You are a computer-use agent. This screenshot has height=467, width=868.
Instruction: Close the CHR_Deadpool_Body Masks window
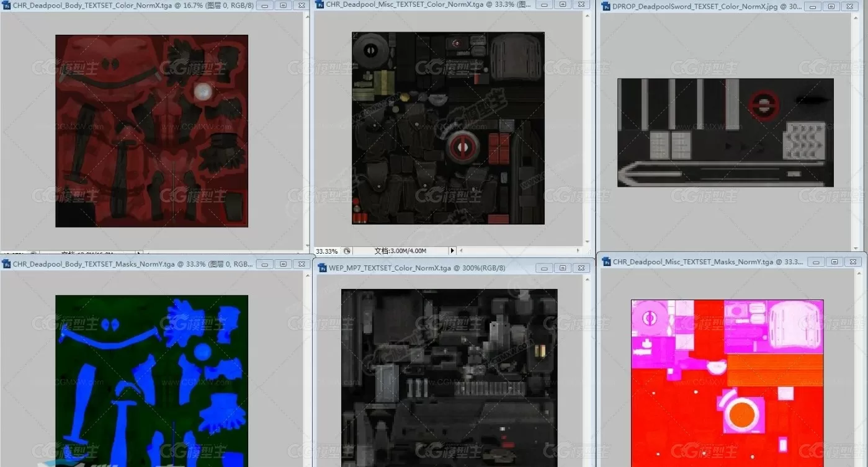[302, 264]
